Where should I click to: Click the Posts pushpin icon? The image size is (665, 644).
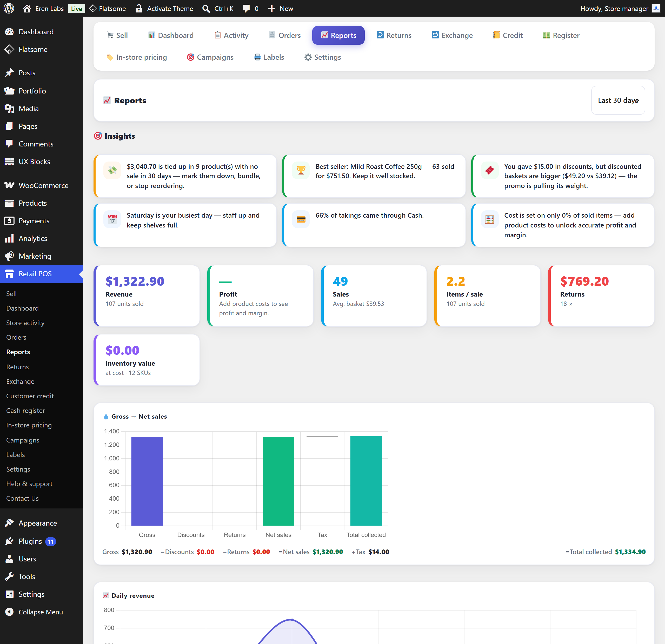coord(10,72)
